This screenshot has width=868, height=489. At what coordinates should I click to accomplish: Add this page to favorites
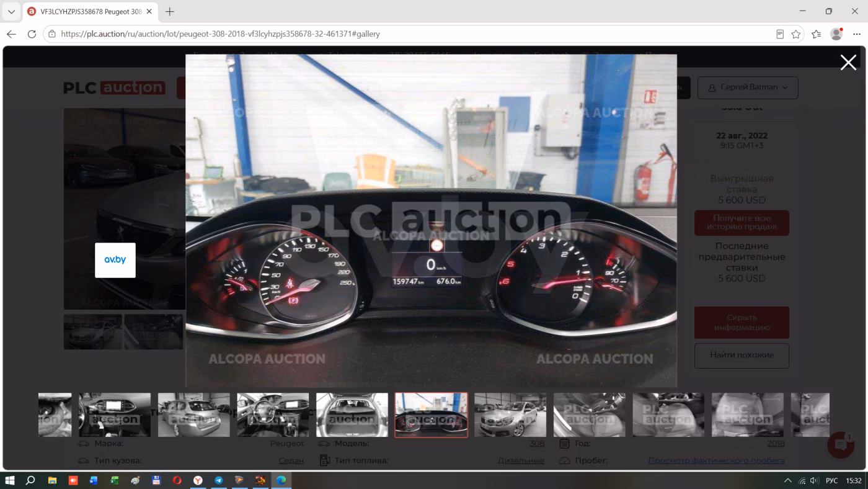[796, 34]
